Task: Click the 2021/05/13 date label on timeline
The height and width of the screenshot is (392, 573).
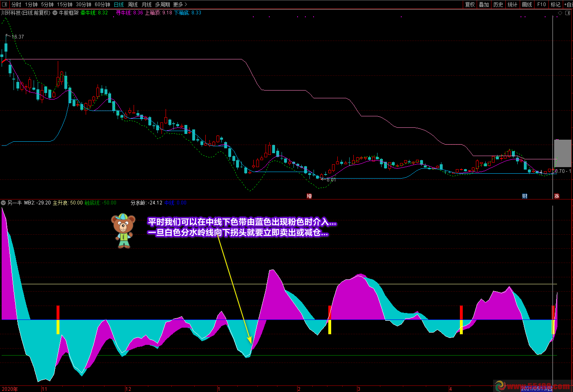Action: [x=537, y=389]
